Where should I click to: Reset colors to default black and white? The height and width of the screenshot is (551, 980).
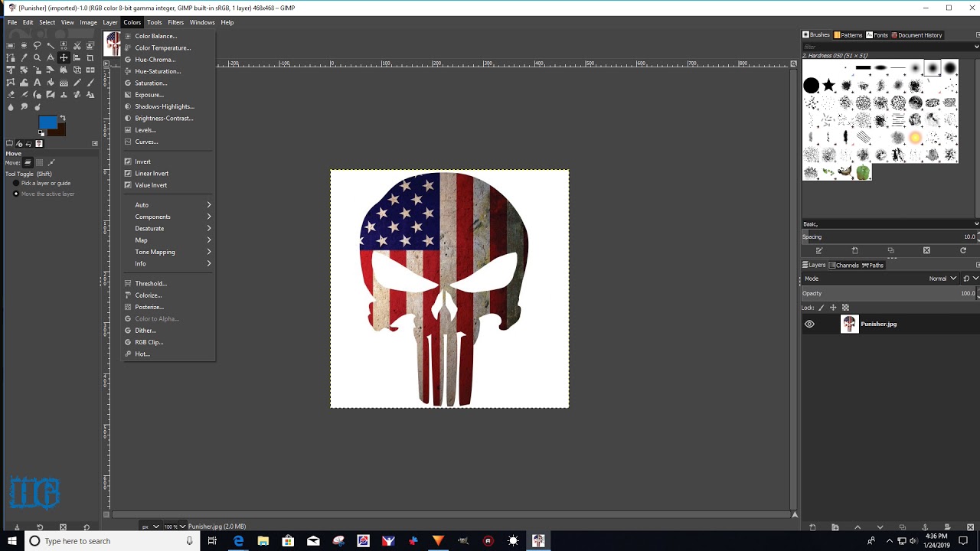pos(41,133)
